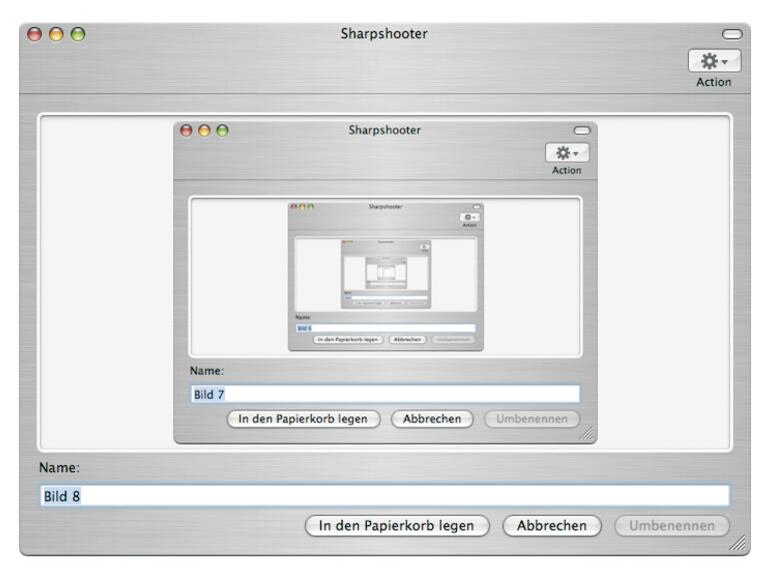The width and height of the screenshot is (770, 578).
Task: Click the Sharpshooter window title text
Action: pyautogui.click(x=384, y=33)
